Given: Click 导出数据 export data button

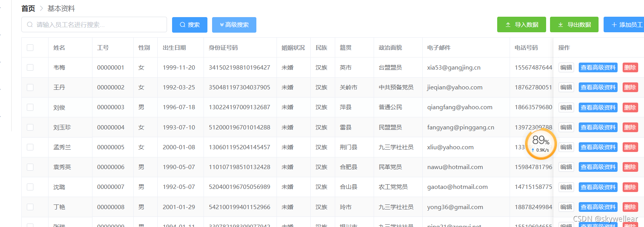Looking at the screenshot, I should 574,24.
